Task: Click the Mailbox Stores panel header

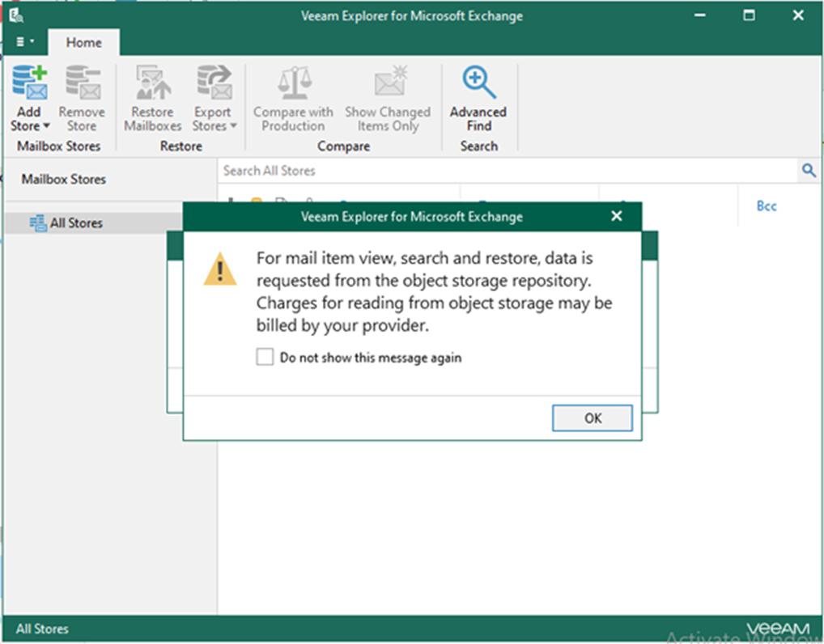Action: [x=64, y=179]
